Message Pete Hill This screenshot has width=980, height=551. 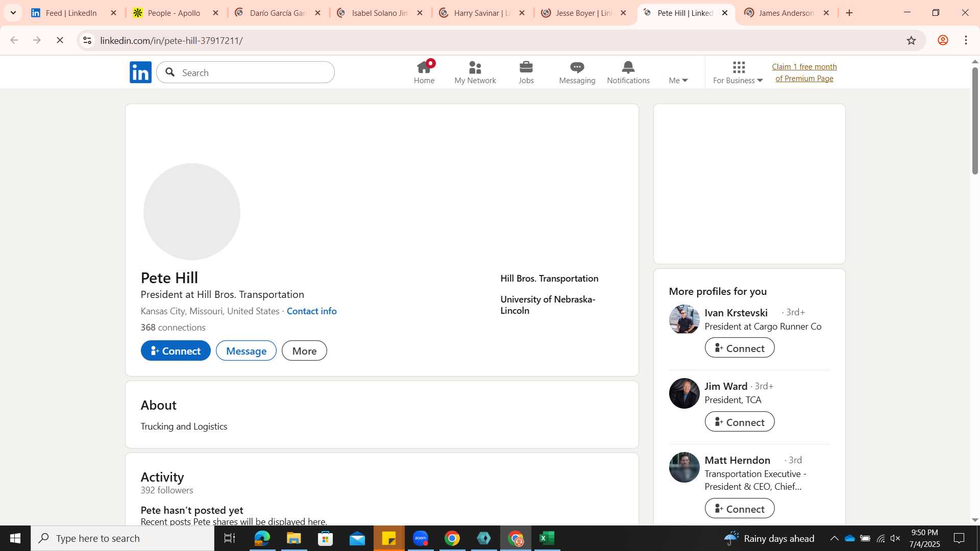click(246, 350)
